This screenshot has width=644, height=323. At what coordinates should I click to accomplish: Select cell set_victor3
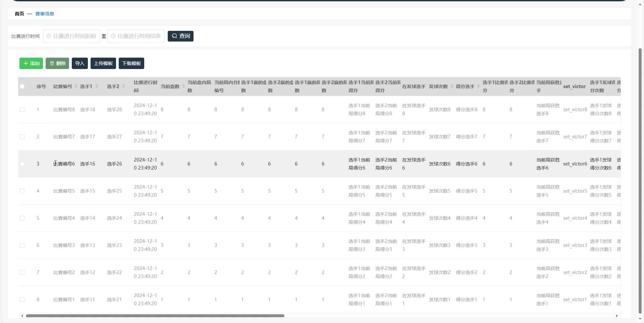(575, 245)
